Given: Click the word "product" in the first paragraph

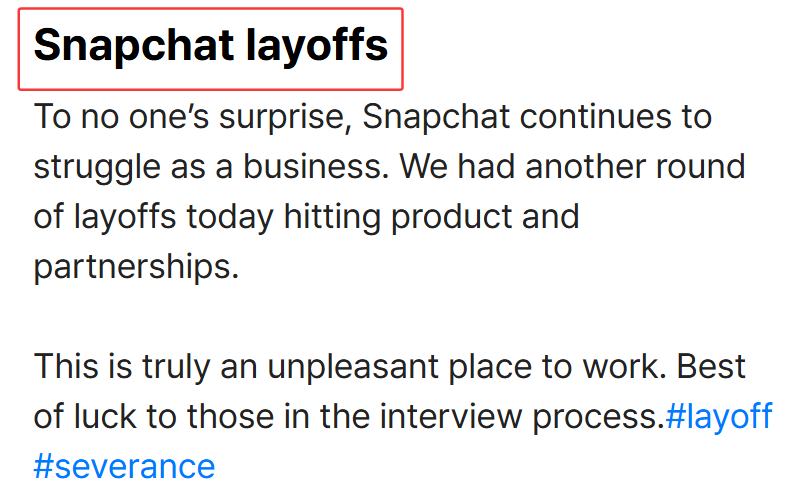Looking at the screenshot, I should coord(451,217).
